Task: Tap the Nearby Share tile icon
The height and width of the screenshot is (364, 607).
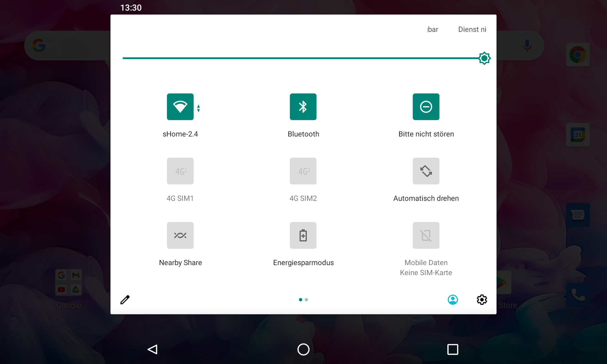Action: click(x=180, y=235)
